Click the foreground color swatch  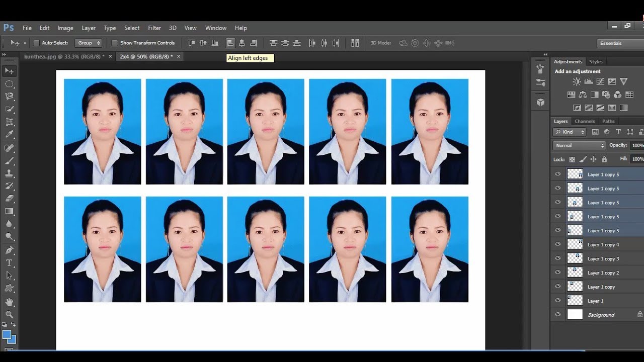coord(7,334)
